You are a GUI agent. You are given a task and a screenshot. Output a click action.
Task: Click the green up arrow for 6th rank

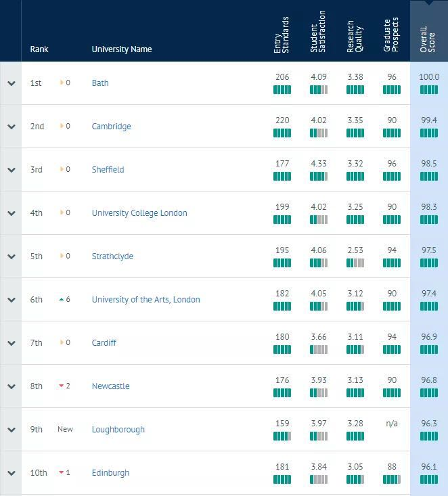(61, 300)
